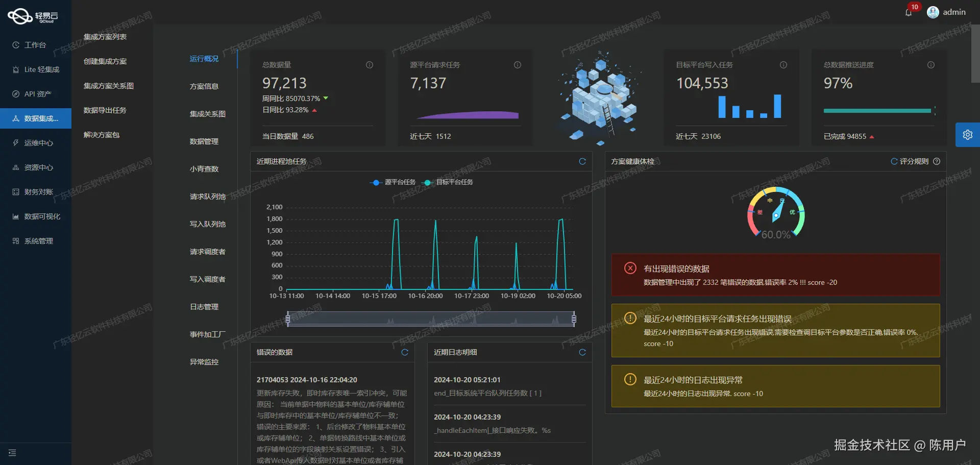Switch to the 方案信息 tab
The image size is (980, 465).
click(x=204, y=86)
